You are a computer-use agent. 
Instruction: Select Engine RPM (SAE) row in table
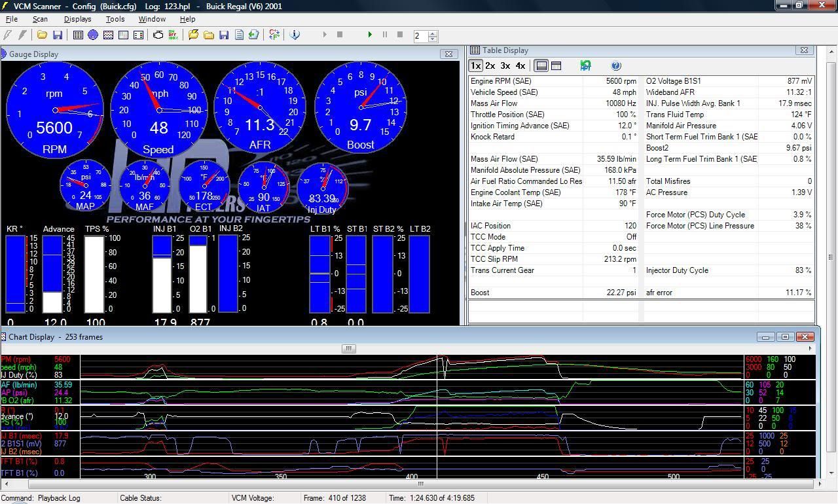[x=554, y=81]
